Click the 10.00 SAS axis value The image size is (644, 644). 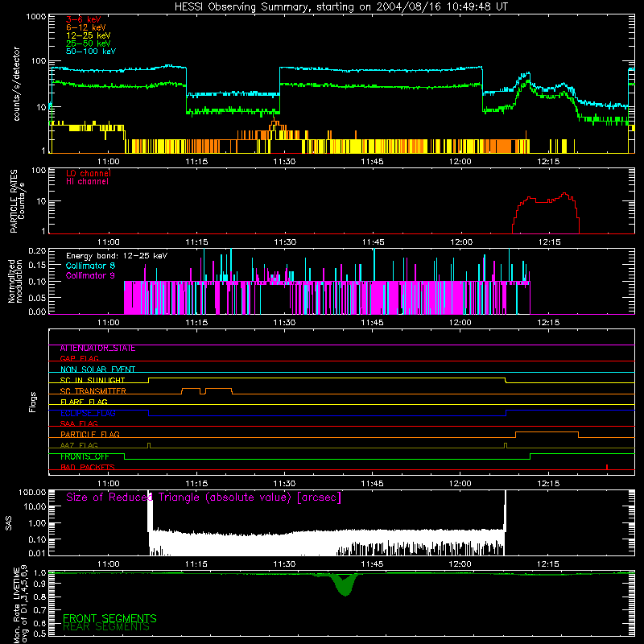tap(35, 506)
